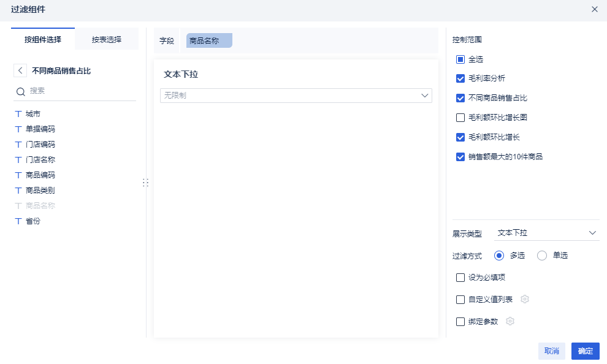Click the back arrow beside 不同商品销售占比
607x364 pixels.
(x=20, y=70)
